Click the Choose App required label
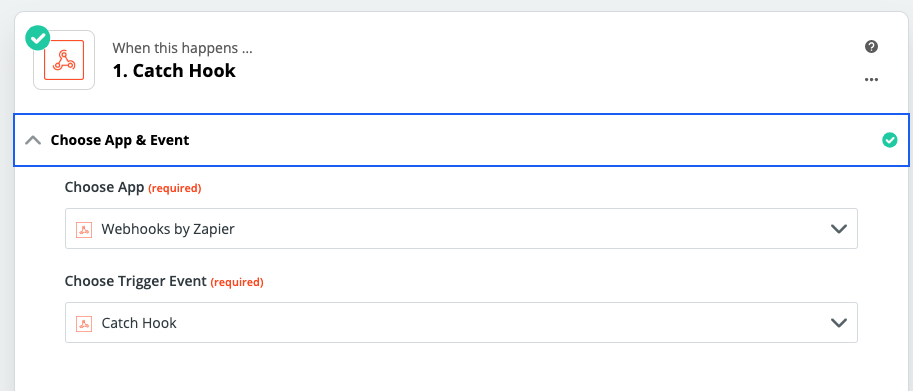The height and width of the screenshot is (391, 913). (133, 187)
